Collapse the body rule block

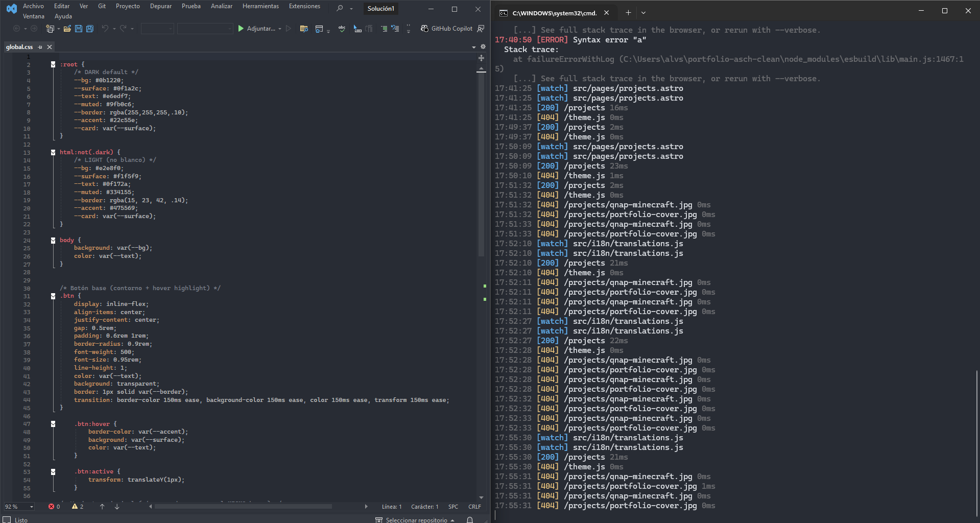pos(53,240)
